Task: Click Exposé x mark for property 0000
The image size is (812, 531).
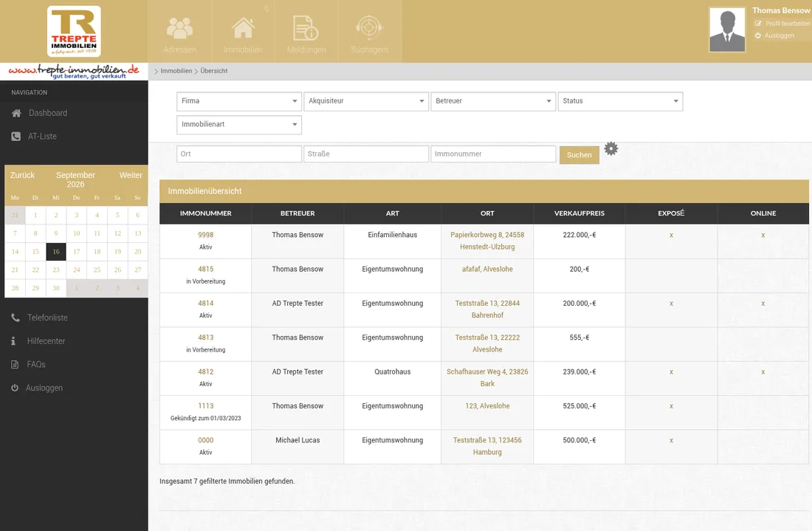Action: pos(671,440)
